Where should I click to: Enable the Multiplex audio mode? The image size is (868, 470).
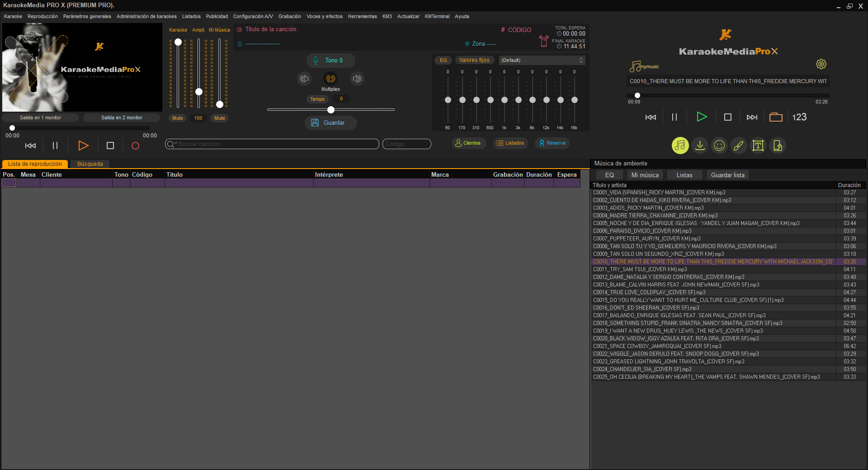(330, 79)
